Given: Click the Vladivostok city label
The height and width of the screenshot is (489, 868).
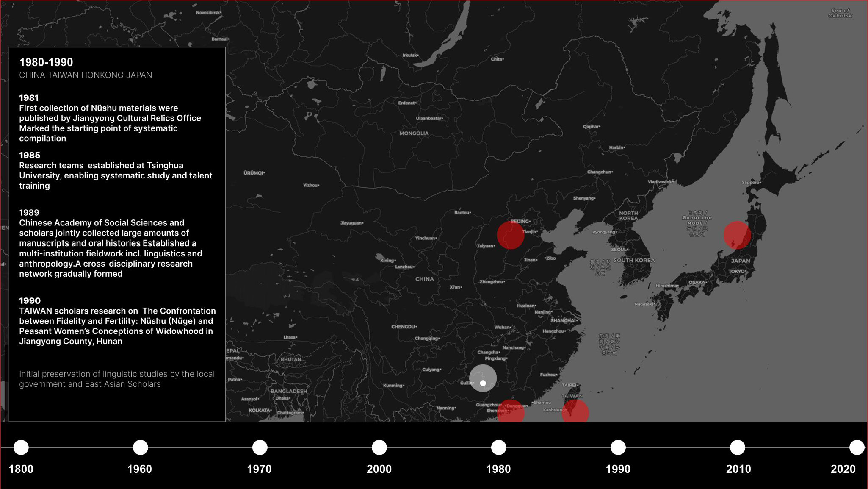Looking at the screenshot, I should click(x=661, y=182).
